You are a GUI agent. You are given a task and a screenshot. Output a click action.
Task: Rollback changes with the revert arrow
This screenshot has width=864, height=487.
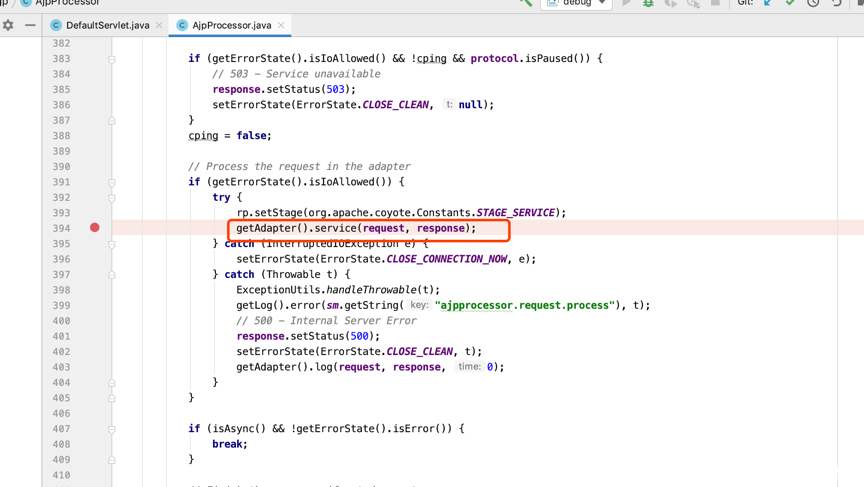[837, 3]
